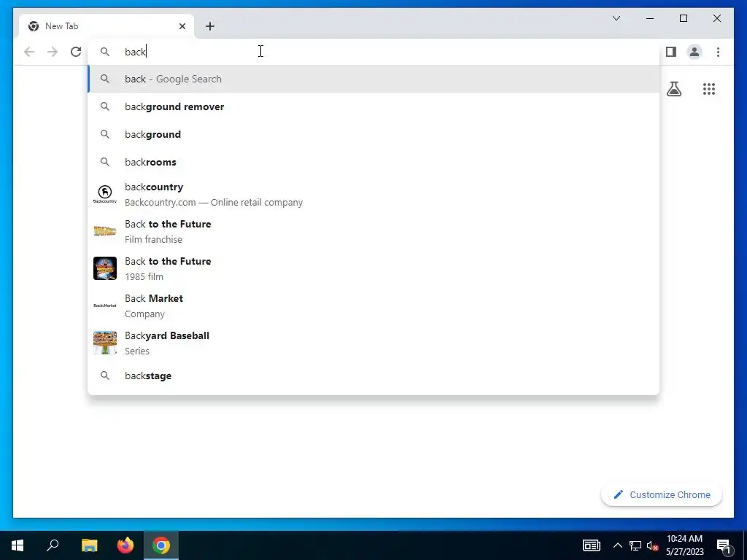Image resolution: width=747 pixels, height=560 pixels.
Task: Click Chrome icon in taskbar
Action: [x=161, y=545]
